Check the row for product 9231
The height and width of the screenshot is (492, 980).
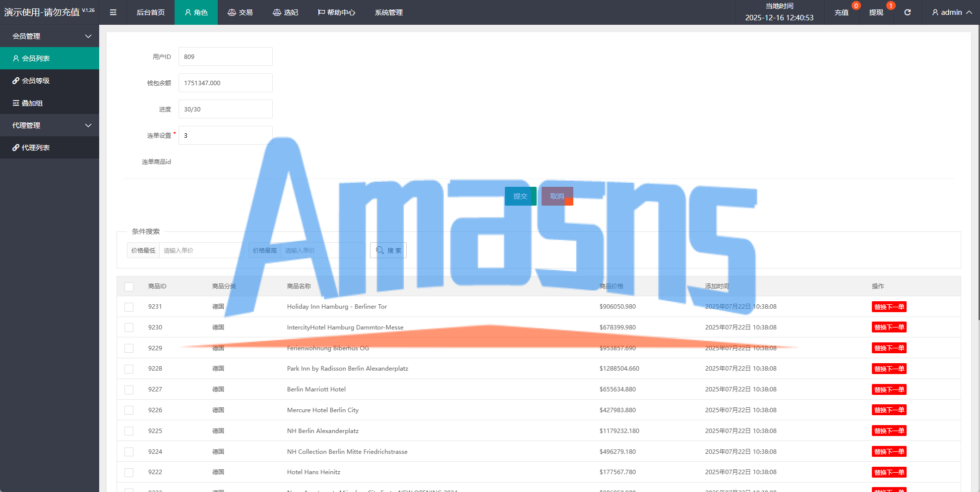pyautogui.click(x=129, y=307)
